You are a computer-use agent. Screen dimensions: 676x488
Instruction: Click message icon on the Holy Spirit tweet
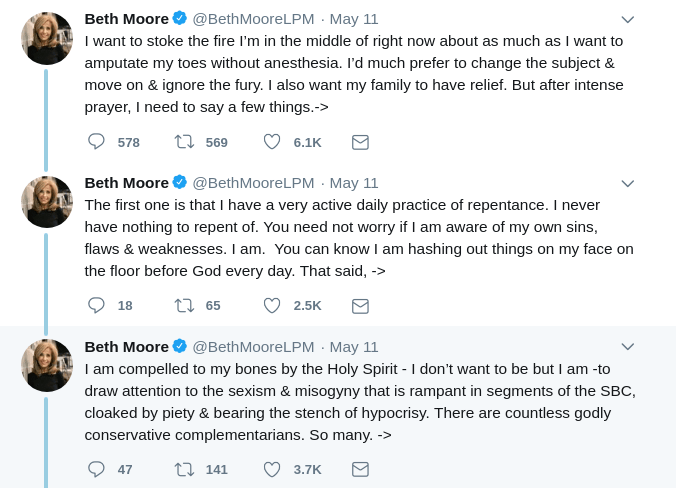pyautogui.click(x=360, y=469)
